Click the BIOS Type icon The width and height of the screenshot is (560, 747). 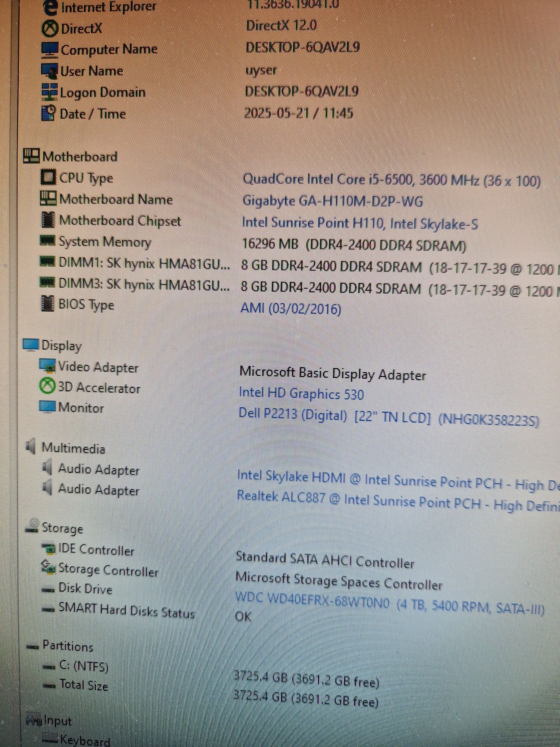click(47, 304)
